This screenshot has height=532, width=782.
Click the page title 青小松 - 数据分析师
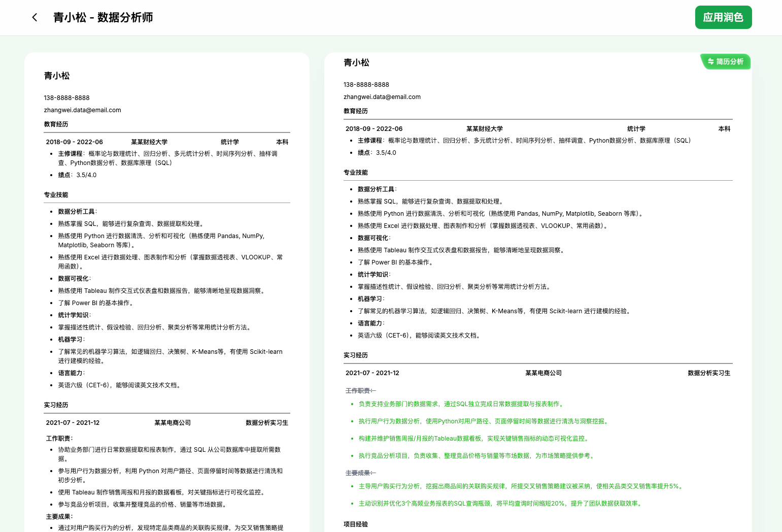tap(103, 17)
